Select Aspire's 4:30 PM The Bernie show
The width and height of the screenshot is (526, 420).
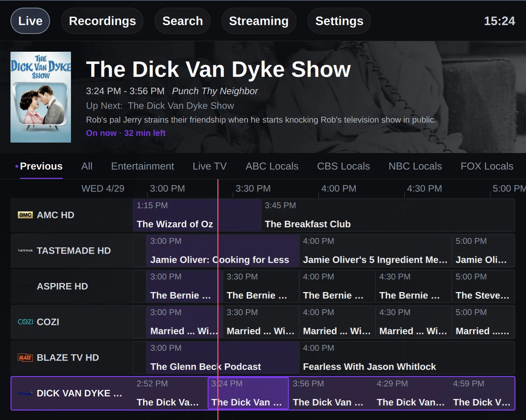tap(413, 286)
